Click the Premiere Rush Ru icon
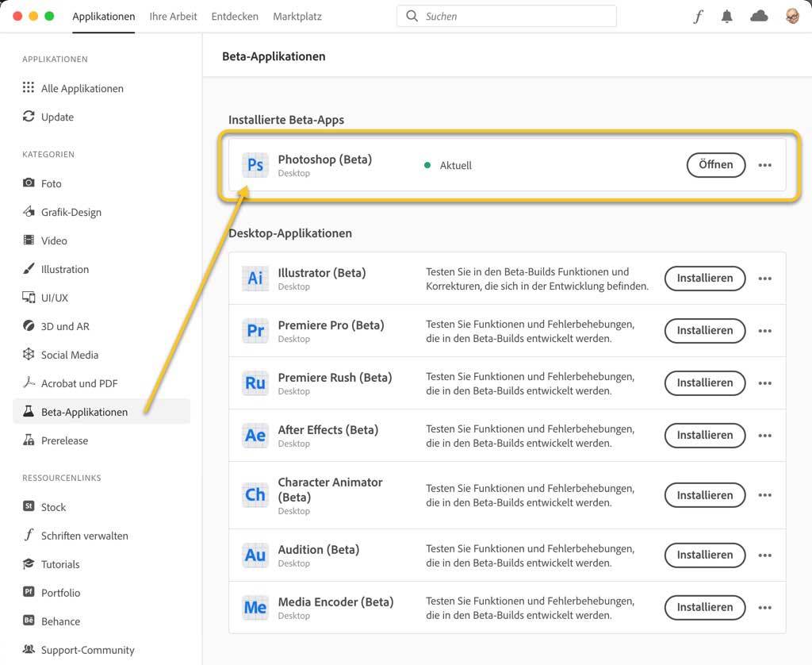 click(x=255, y=383)
